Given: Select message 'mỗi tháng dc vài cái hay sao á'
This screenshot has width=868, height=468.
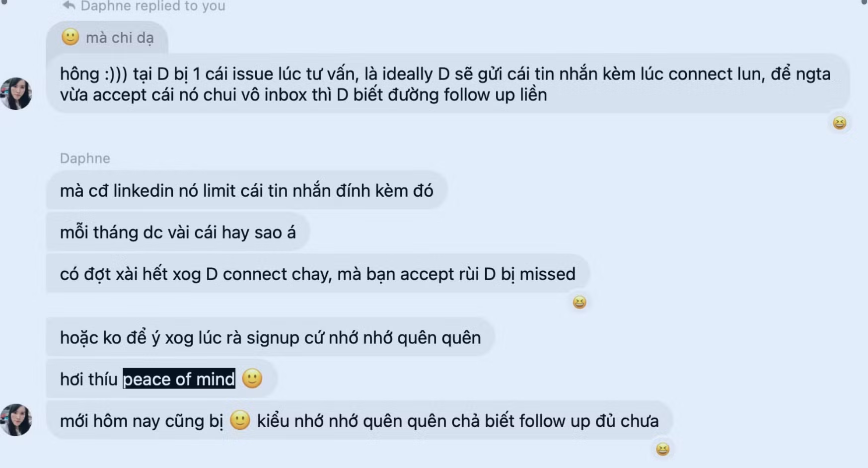Looking at the screenshot, I should coord(178,232).
